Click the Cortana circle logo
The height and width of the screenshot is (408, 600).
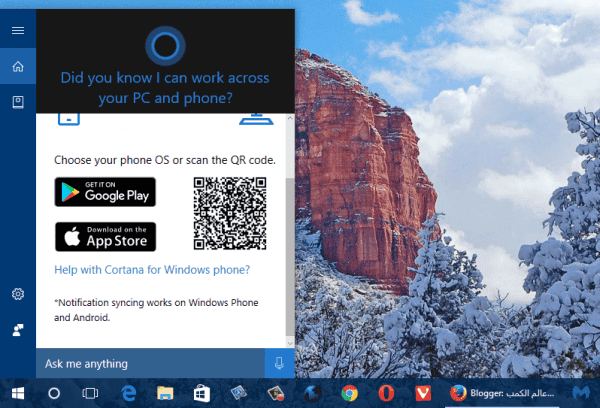tap(165, 46)
